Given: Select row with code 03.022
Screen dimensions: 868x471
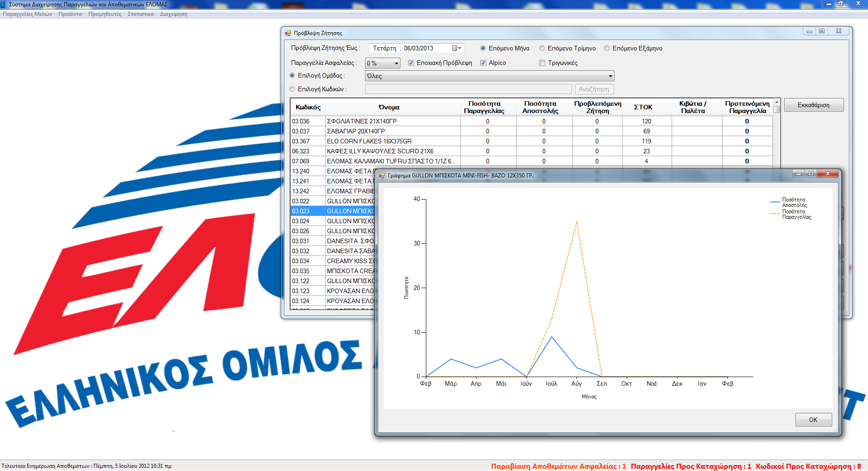Looking at the screenshot, I should (x=333, y=201).
